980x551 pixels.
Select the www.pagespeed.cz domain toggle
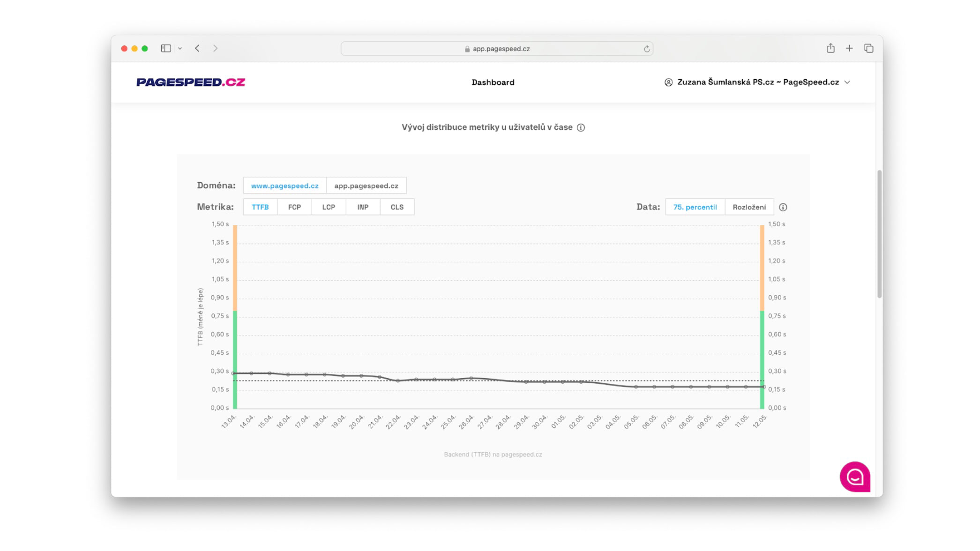[284, 186]
